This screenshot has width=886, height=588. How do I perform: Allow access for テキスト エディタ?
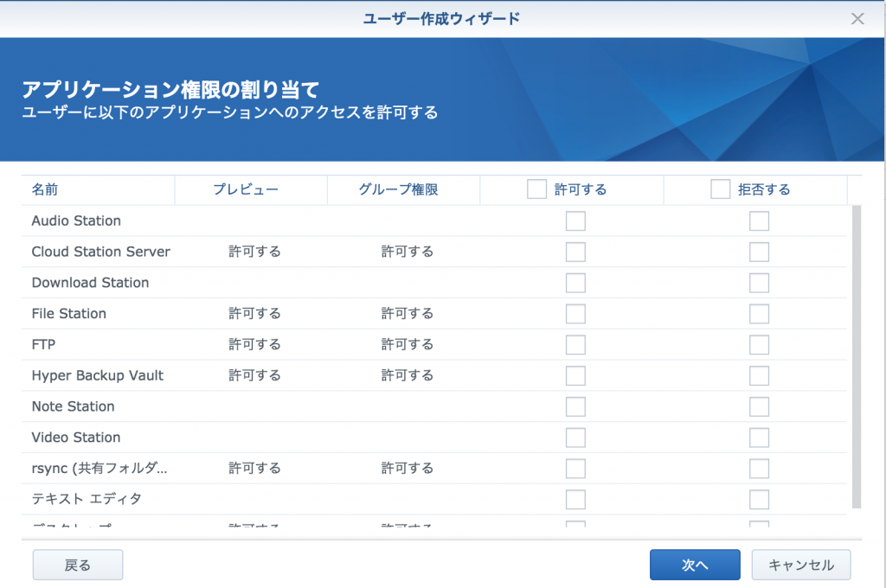point(575,499)
